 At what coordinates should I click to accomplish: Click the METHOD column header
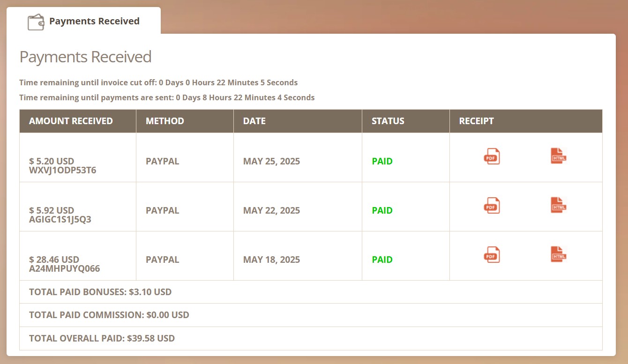[x=164, y=121]
